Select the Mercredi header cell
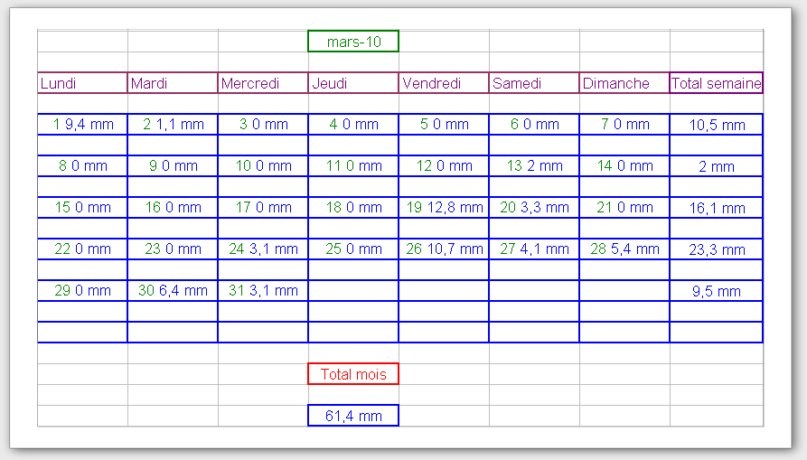 pyautogui.click(x=263, y=83)
